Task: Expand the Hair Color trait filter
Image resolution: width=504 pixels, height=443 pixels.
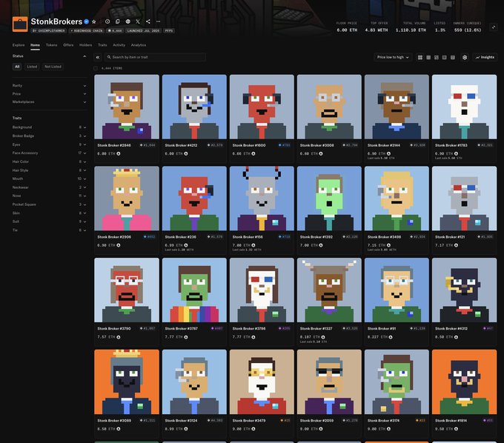Action: coord(49,161)
